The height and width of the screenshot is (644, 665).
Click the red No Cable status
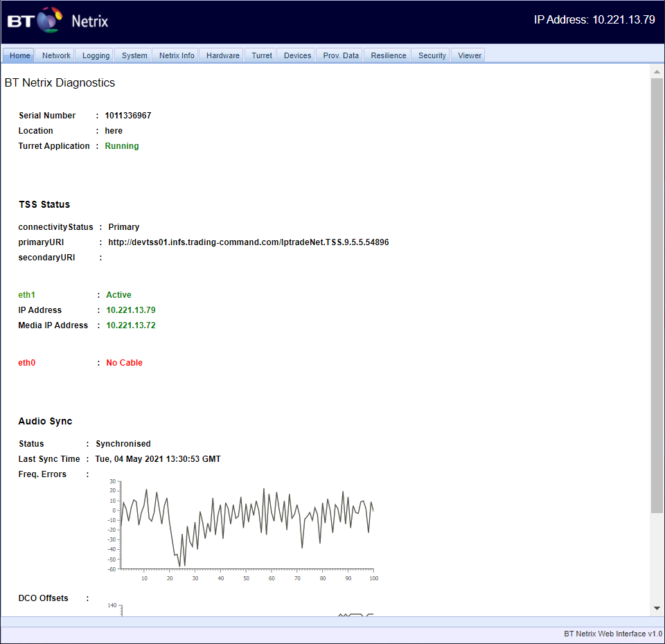point(124,362)
